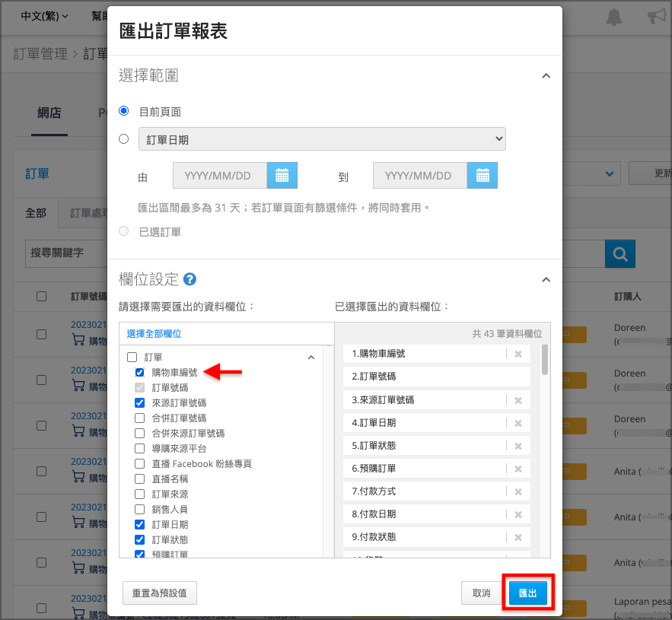Uncheck the 購物車編號 checkbox

(x=140, y=372)
